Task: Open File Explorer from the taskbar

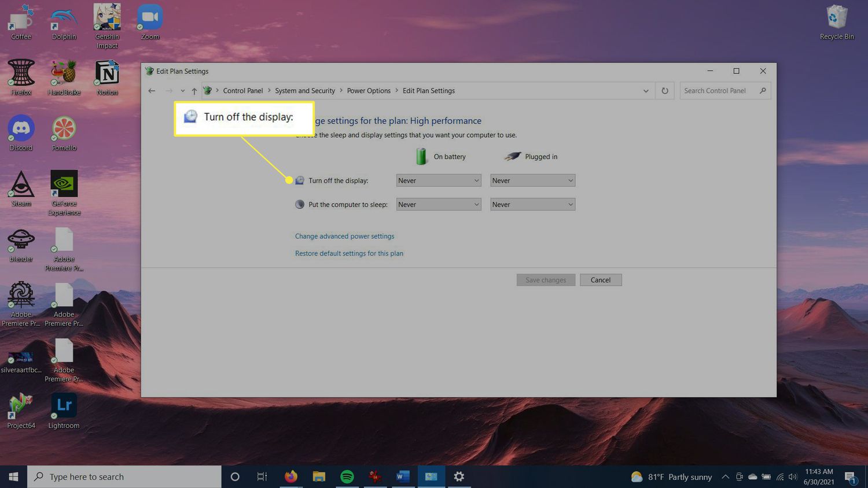Action: (x=319, y=476)
